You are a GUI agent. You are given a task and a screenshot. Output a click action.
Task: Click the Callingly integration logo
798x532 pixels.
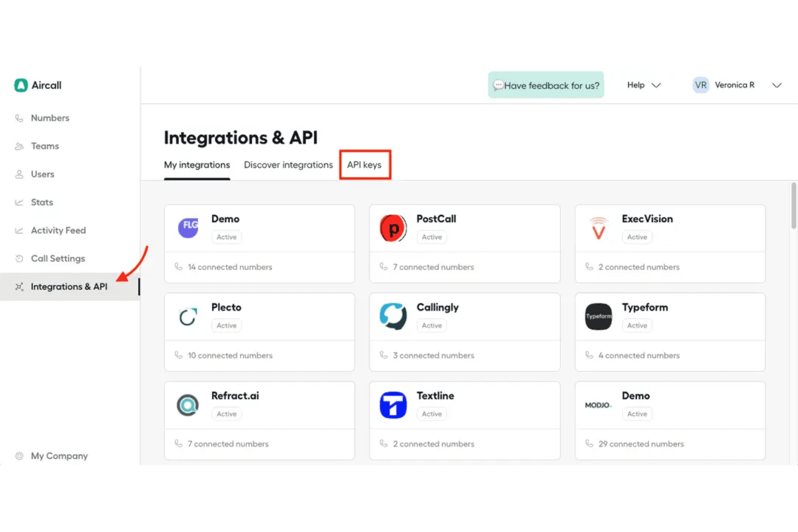[x=394, y=316]
